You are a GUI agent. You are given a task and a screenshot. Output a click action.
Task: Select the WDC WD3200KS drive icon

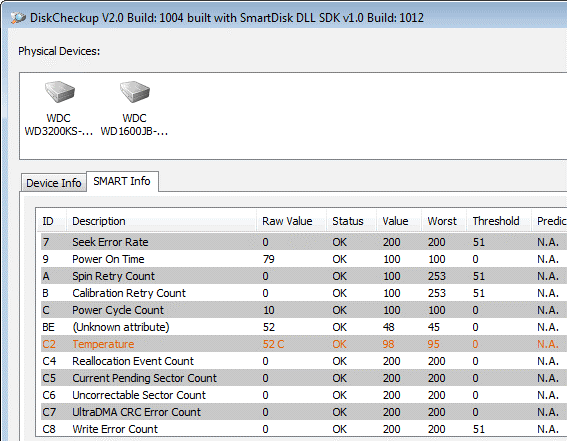tap(59, 108)
